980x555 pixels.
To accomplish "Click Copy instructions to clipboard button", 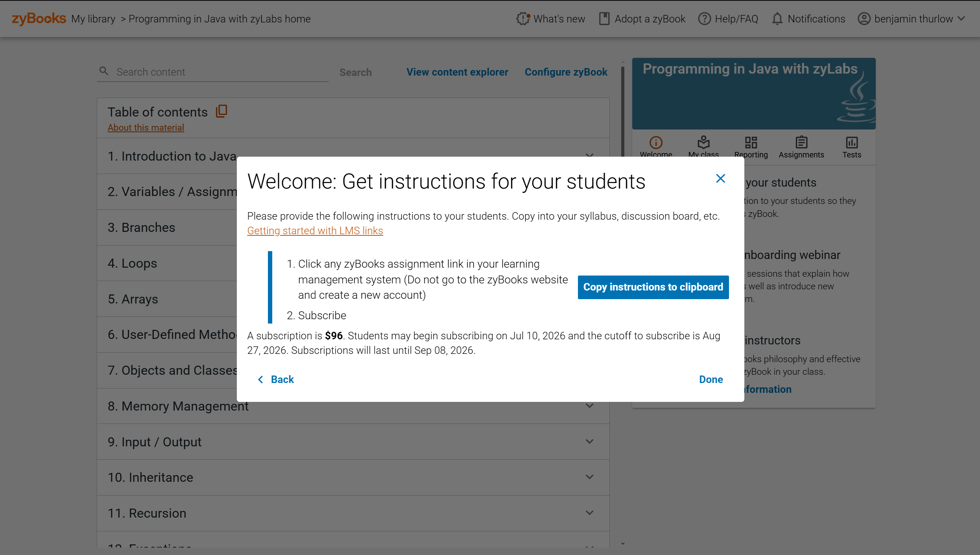I will tap(653, 287).
